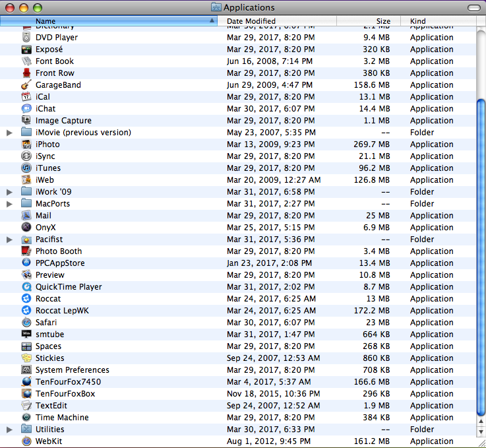Select the iChat bubble icon
This screenshot has height=448, width=486.
pos(26,108)
